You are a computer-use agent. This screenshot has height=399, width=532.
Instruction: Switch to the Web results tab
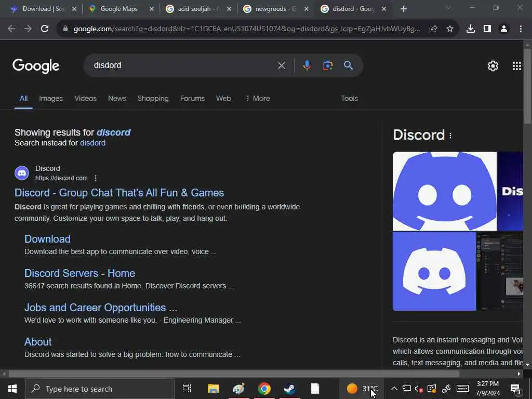[x=223, y=98]
